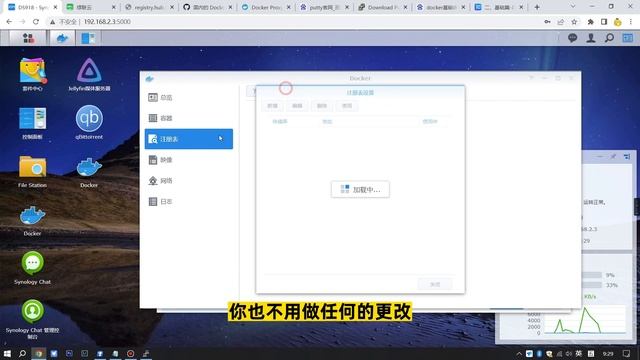Go to 映像 (Image) in Docker sidebar

189,160
